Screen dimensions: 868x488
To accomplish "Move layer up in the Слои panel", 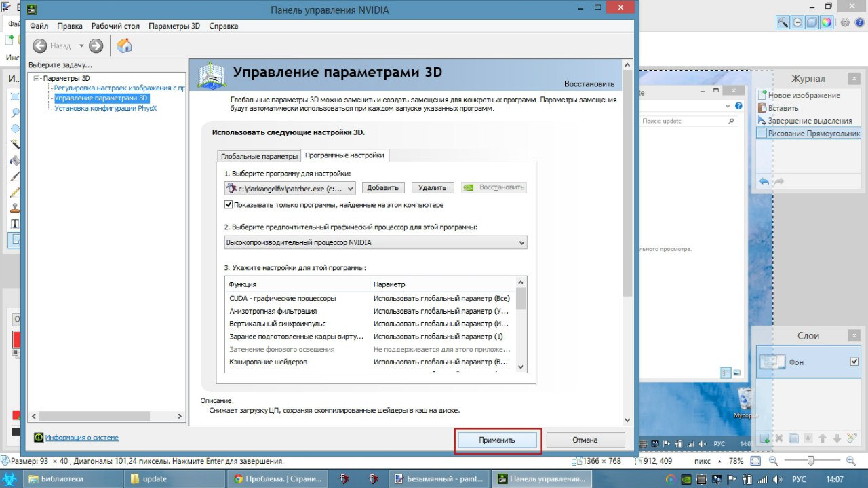I will click(823, 438).
